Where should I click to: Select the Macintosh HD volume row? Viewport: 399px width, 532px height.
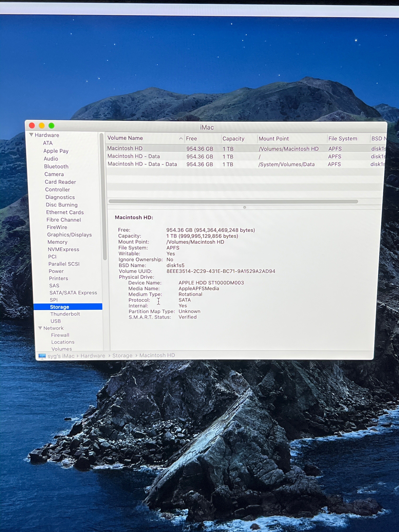[246, 148]
